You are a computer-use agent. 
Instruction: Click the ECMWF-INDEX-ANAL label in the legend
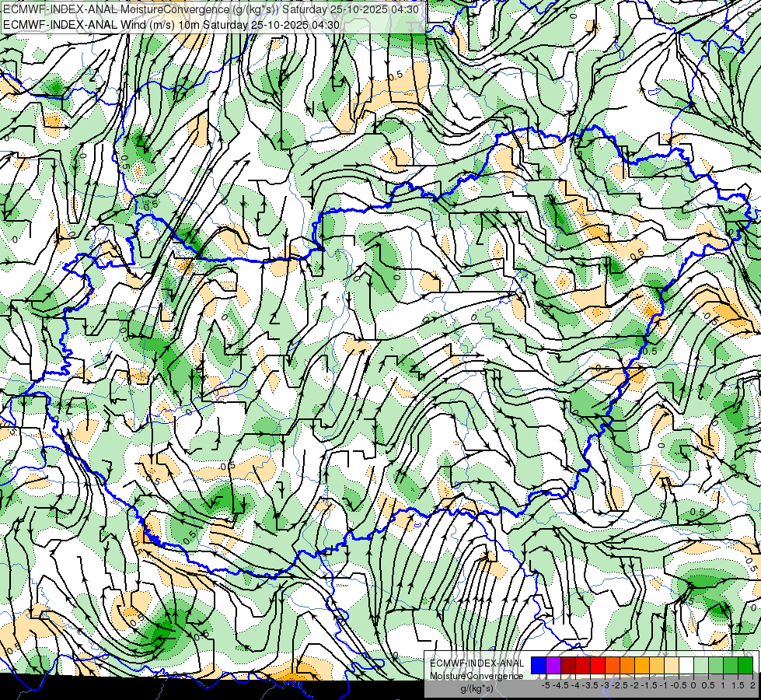tap(477, 663)
